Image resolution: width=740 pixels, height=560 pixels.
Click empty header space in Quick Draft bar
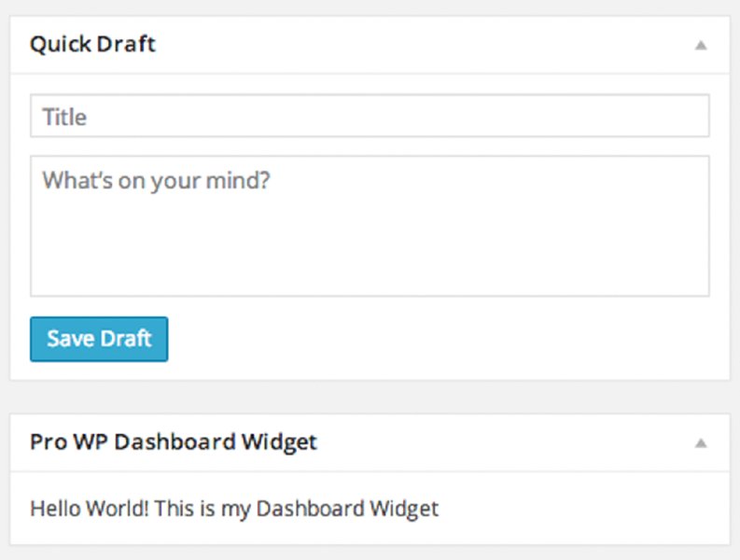[420, 45]
